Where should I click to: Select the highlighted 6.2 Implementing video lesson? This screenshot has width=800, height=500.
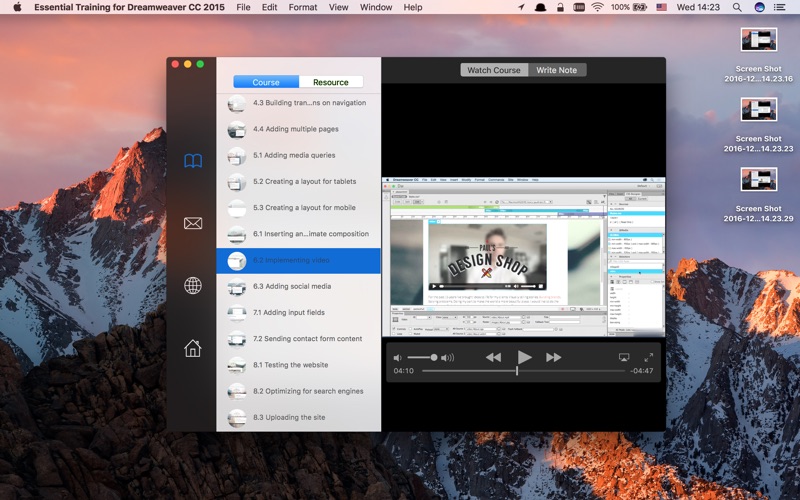click(x=298, y=260)
